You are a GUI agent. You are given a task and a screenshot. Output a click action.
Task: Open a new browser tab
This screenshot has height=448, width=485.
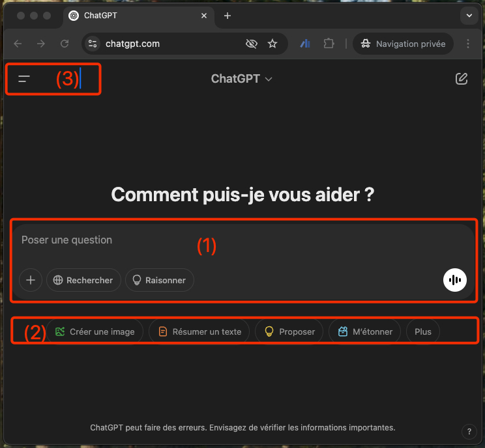coord(228,16)
